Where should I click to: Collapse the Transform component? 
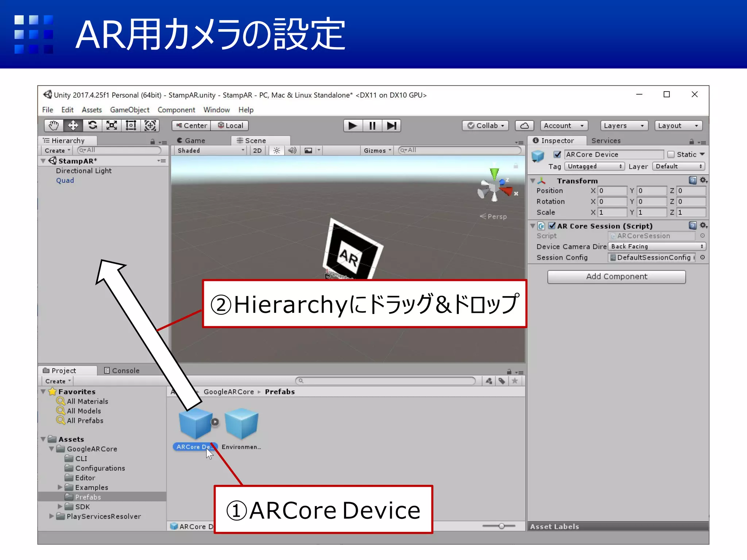point(533,180)
